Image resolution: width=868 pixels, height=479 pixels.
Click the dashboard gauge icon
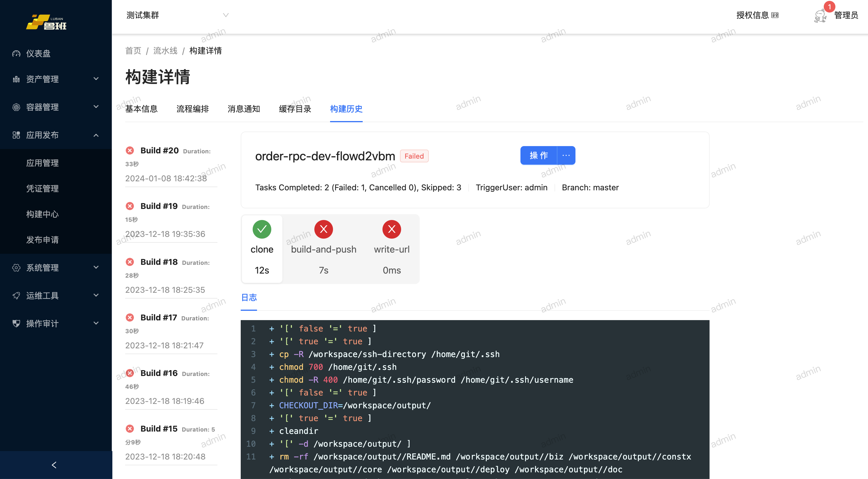point(16,54)
